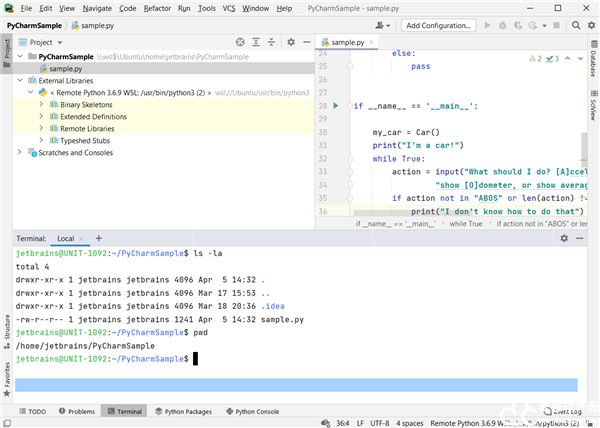Click Run with Coverage toolbar icon
Screen dimensions: 600x428
518,26
